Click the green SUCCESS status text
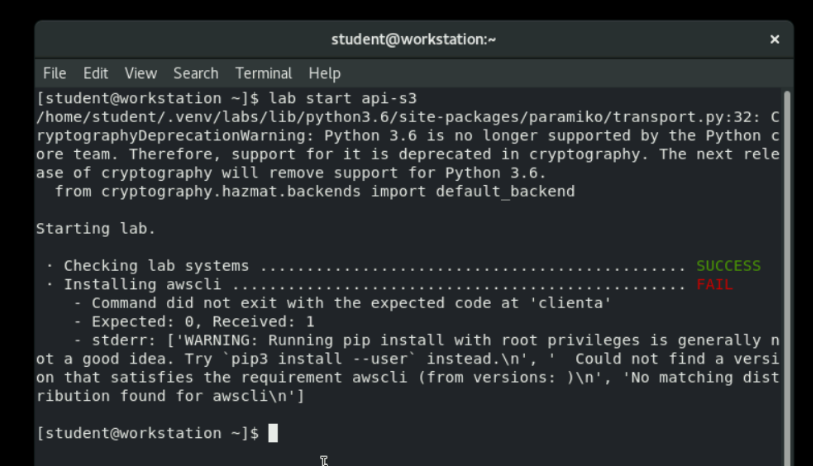The width and height of the screenshot is (813, 466). tap(728, 266)
